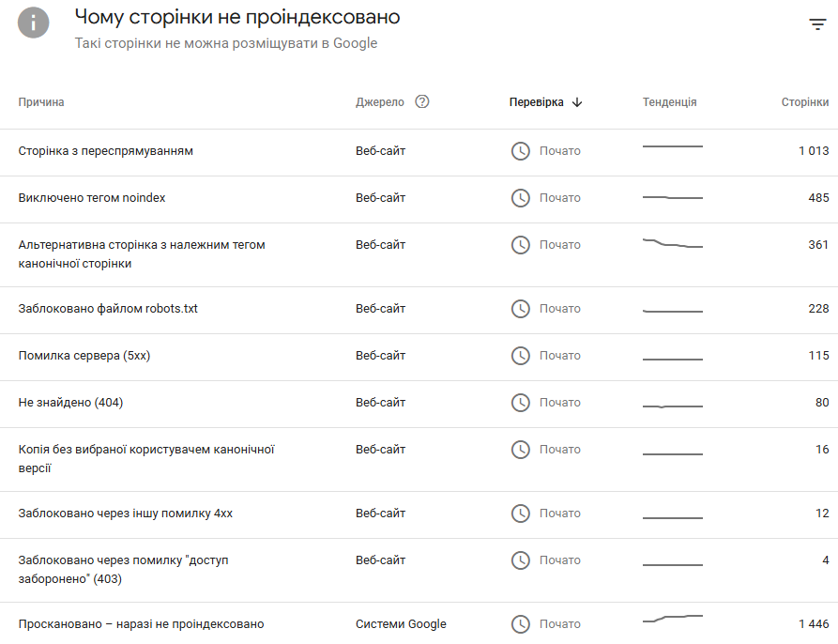Click the help icon next to Джерело
This screenshot has height=644, width=838.
(422, 102)
